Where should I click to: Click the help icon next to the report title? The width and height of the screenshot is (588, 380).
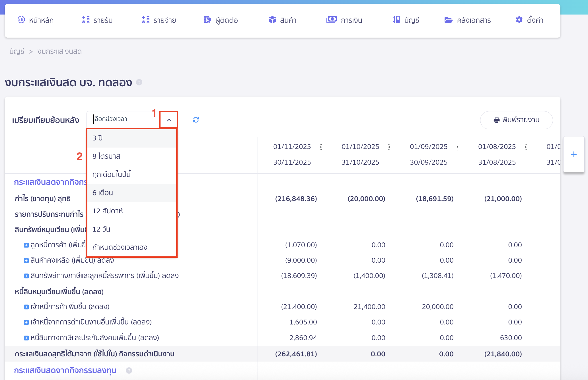tap(139, 83)
